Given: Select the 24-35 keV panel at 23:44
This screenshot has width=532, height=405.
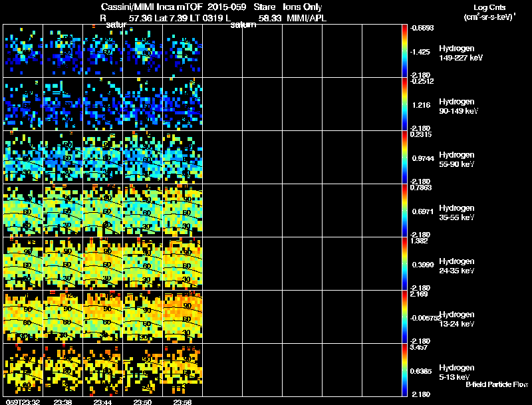Looking at the screenshot, I should tap(103, 264).
